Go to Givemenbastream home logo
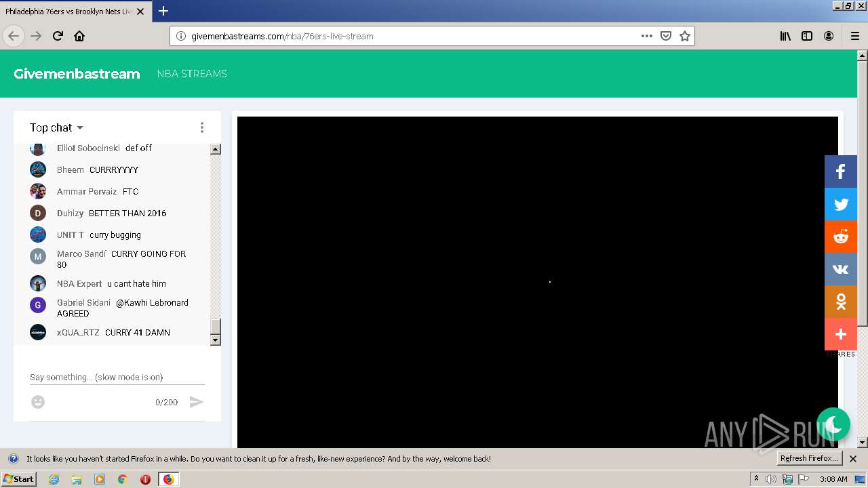 [x=77, y=74]
